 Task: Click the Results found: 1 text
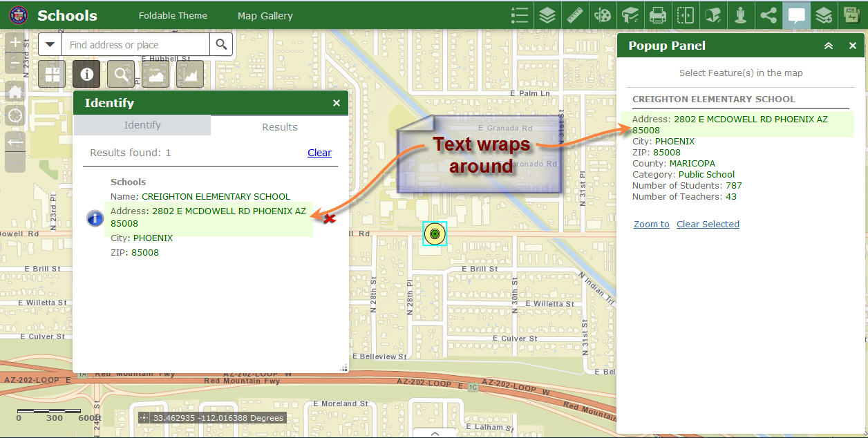131,153
